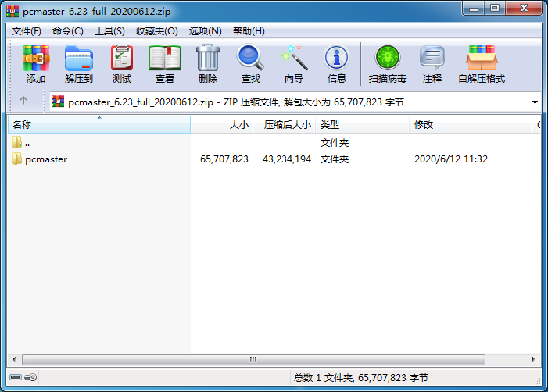Sort by 名称 column header
Image resolution: width=548 pixels, height=392 pixels.
(99, 125)
